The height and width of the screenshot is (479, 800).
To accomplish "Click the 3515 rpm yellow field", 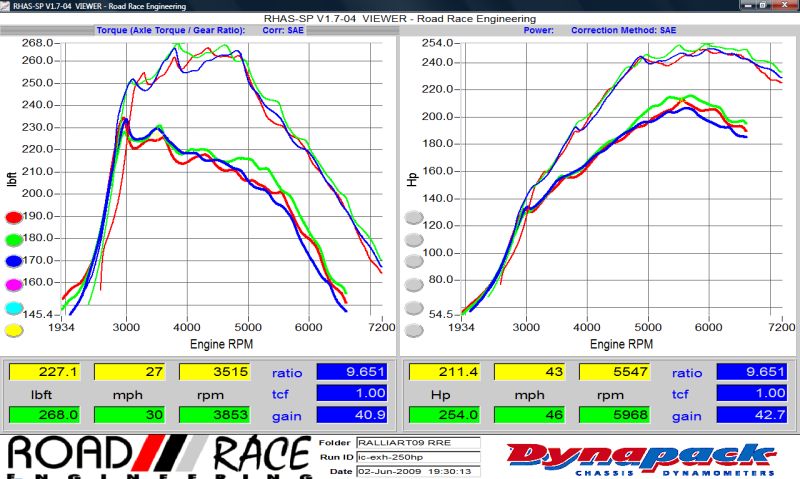I will 214,372.
